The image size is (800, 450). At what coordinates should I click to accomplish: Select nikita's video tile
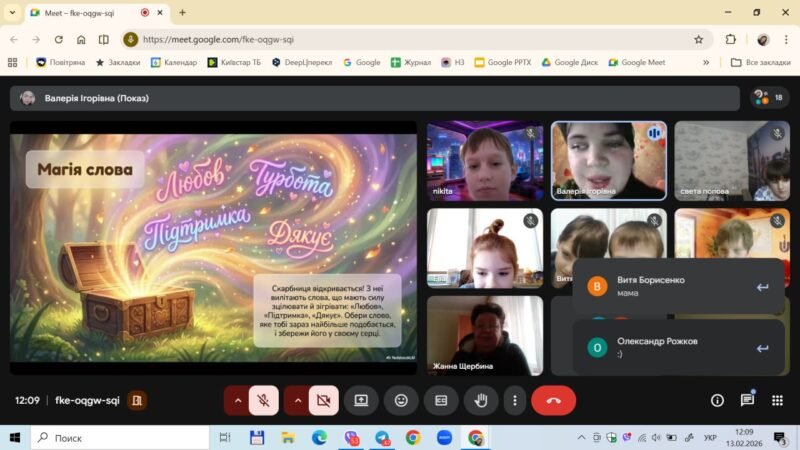pyautogui.click(x=485, y=161)
